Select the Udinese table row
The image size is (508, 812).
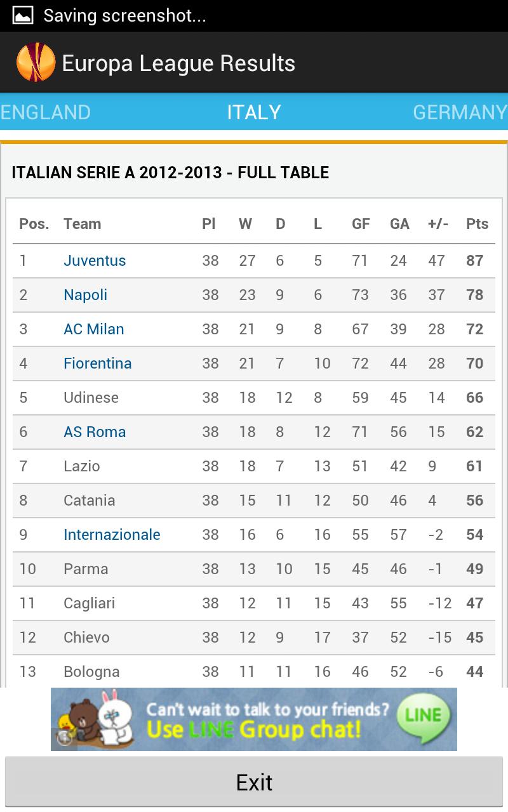pyautogui.click(x=254, y=398)
